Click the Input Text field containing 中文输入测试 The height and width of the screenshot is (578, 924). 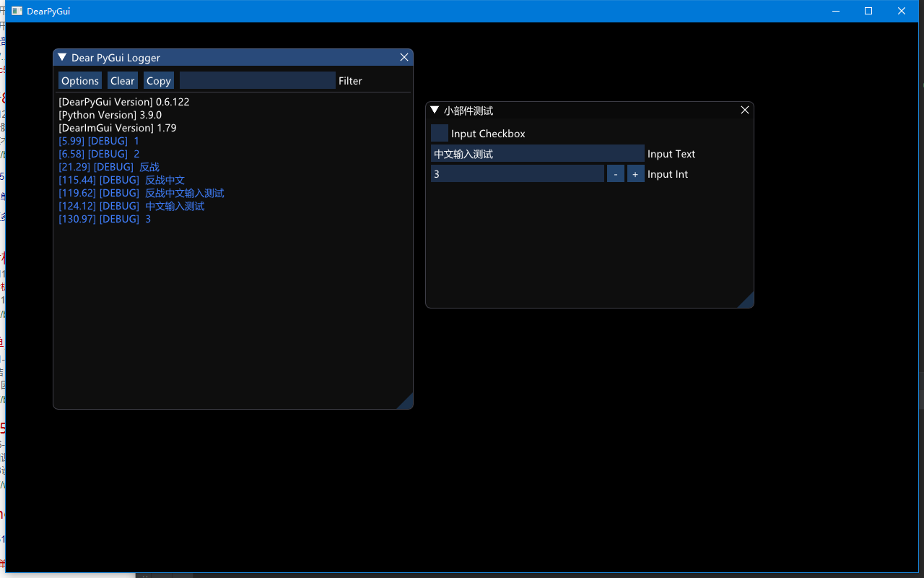pyautogui.click(x=537, y=153)
